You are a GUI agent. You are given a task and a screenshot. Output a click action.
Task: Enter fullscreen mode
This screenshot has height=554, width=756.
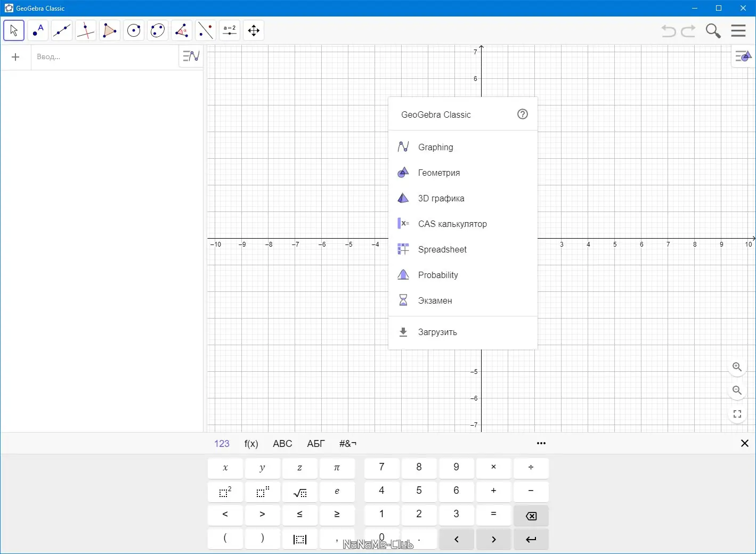(x=737, y=414)
